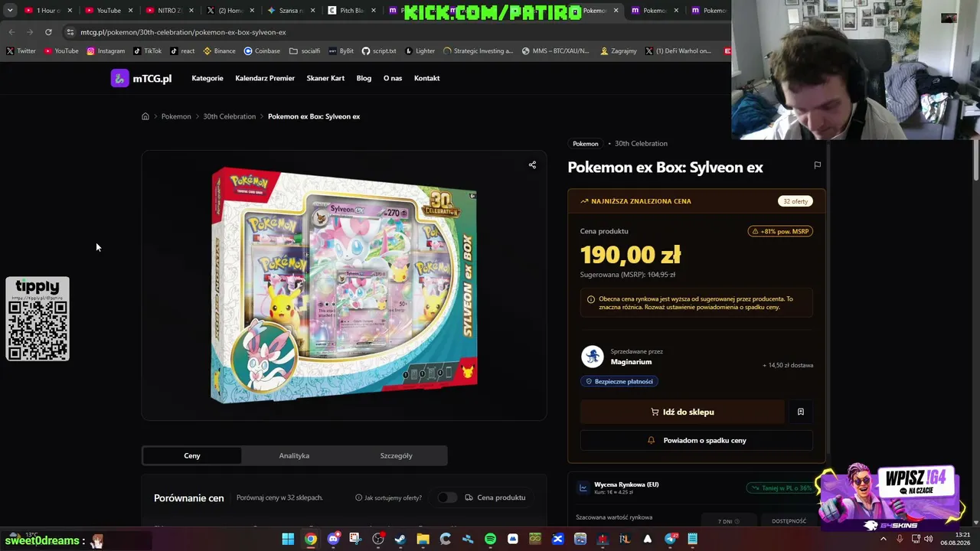Open File Explorer from the taskbar
The width and height of the screenshot is (980, 551).
pyautogui.click(x=423, y=540)
